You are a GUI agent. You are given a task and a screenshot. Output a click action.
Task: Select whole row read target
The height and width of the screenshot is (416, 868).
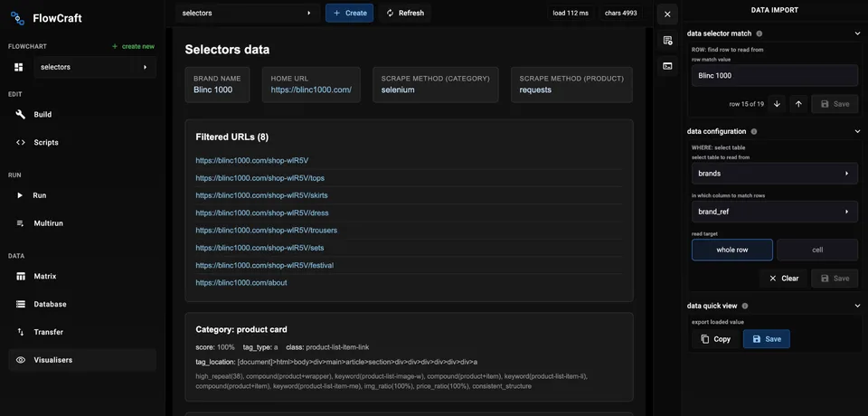731,250
